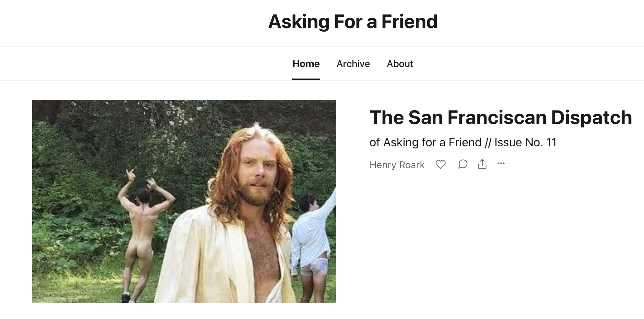This screenshot has height=319, width=644.
Task: Open the About tab
Action: coord(400,64)
